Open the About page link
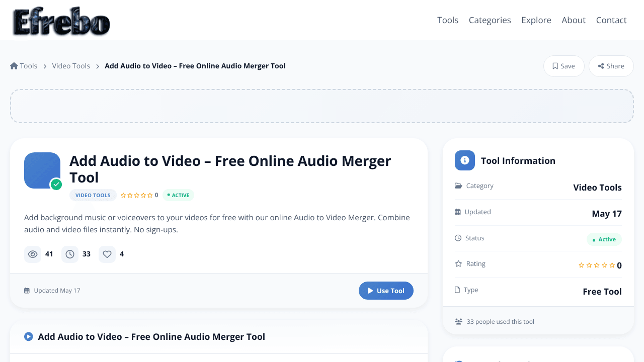644x362 pixels. pyautogui.click(x=574, y=20)
